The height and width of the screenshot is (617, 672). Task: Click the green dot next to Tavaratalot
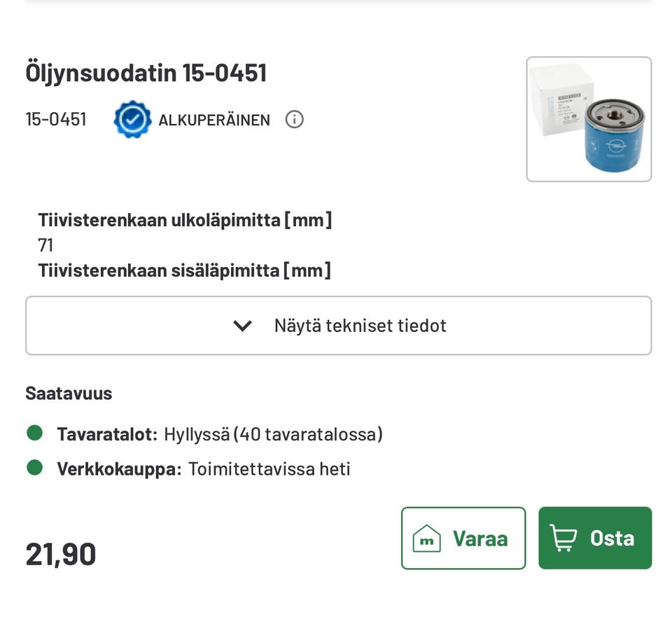(35, 434)
